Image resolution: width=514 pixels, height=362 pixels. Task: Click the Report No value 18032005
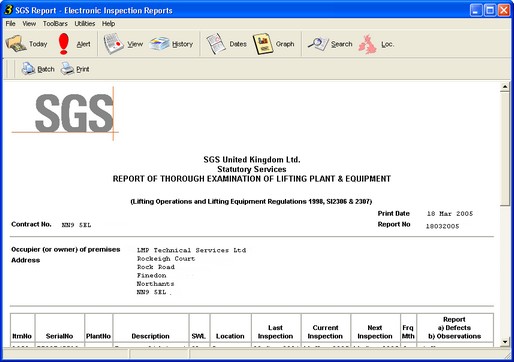coord(442,226)
